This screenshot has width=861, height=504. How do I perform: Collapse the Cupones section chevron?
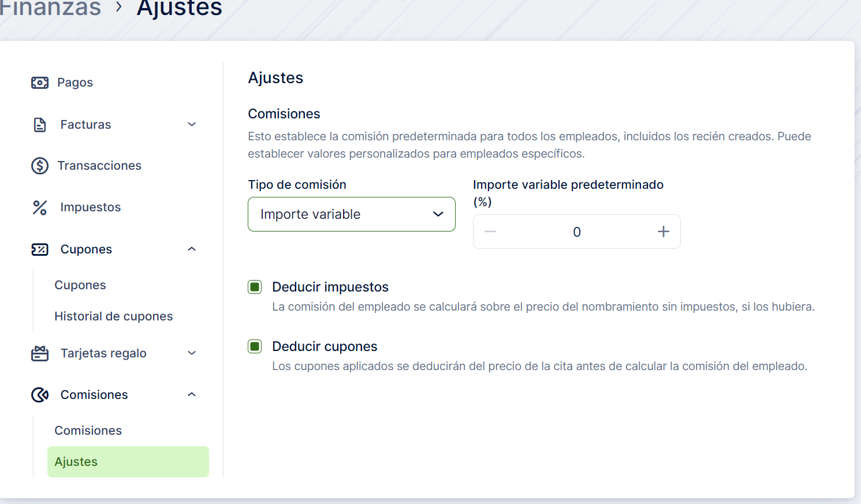tap(192, 249)
